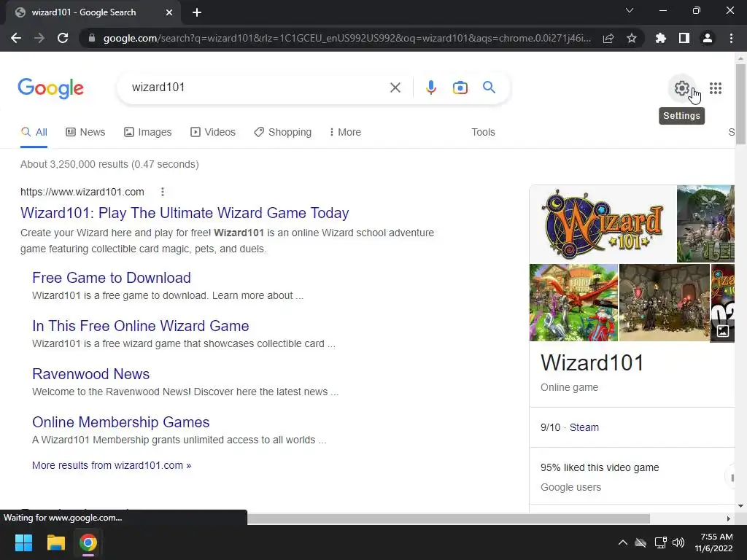
Task: Click the result count text About 3,250,000 results
Action: pos(109,164)
